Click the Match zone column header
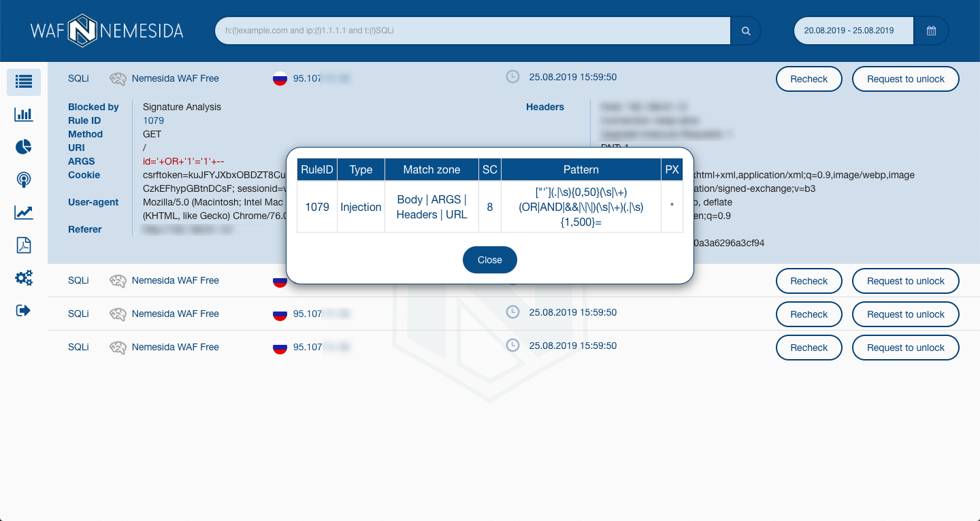The height and width of the screenshot is (521, 980). click(x=431, y=169)
